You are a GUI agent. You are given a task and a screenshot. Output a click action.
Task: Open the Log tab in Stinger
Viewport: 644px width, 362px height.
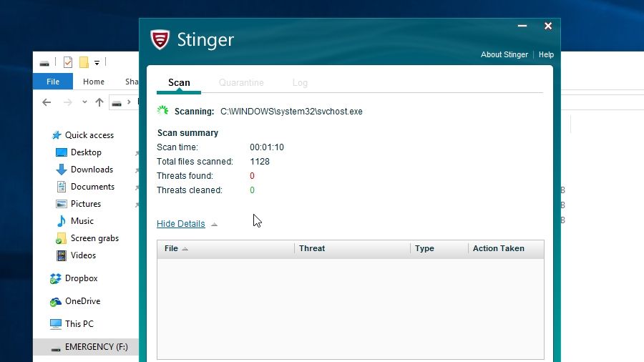click(x=300, y=82)
